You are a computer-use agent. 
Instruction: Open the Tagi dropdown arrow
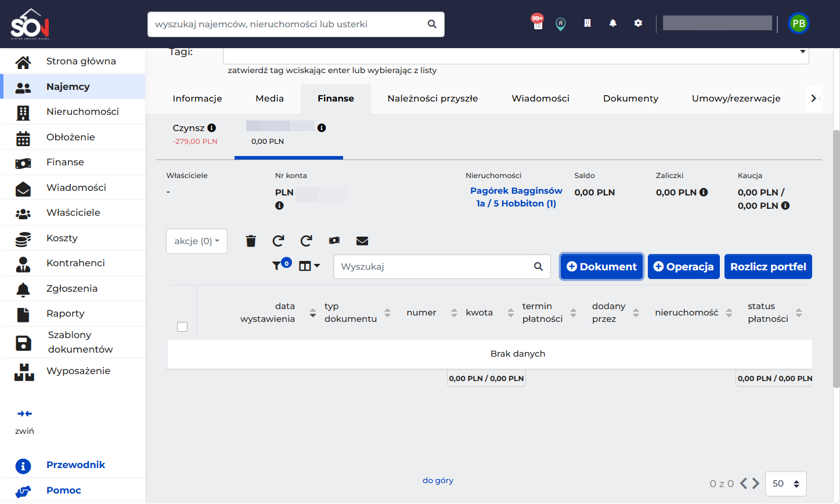[x=803, y=52]
